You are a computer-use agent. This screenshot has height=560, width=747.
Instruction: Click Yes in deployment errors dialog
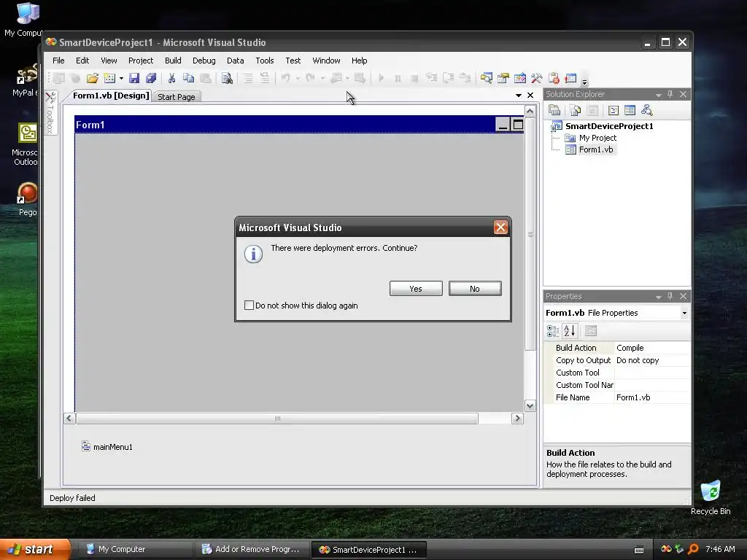pyautogui.click(x=416, y=289)
